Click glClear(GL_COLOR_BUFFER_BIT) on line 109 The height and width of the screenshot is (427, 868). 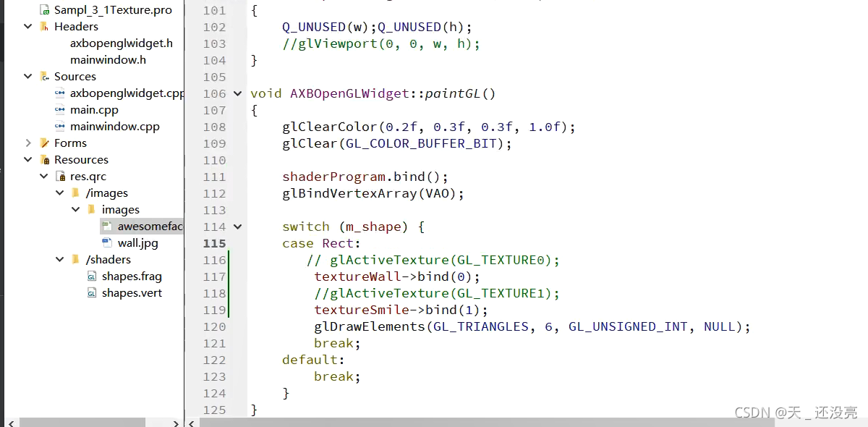click(397, 143)
